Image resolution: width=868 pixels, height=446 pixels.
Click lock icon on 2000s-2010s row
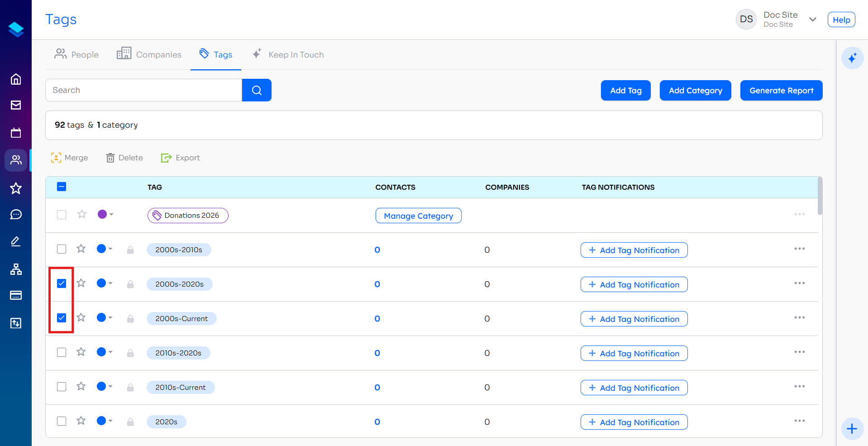(130, 250)
